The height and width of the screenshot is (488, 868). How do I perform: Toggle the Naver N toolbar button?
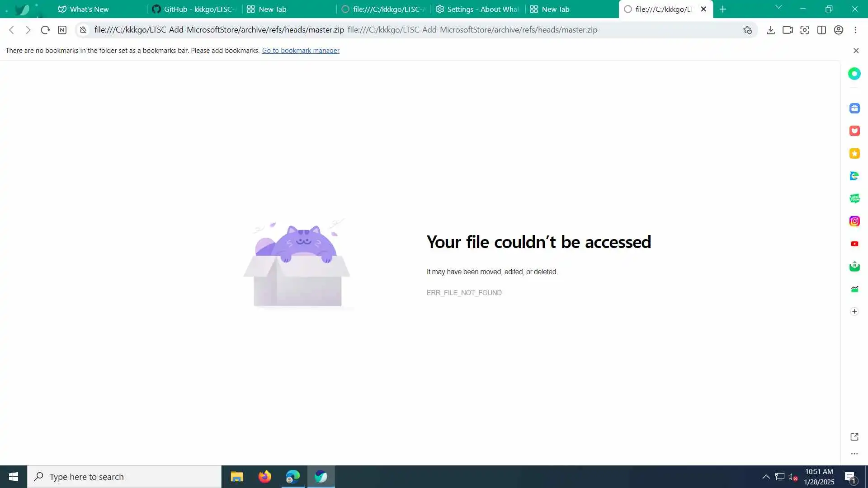click(62, 30)
